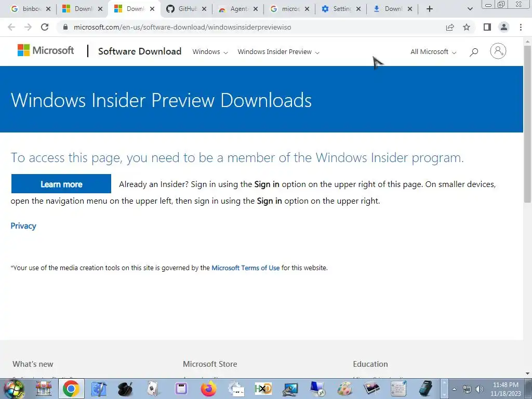Open the Chrome three-dot menu
The width and height of the screenshot is (532, 399).
point(521,27)
